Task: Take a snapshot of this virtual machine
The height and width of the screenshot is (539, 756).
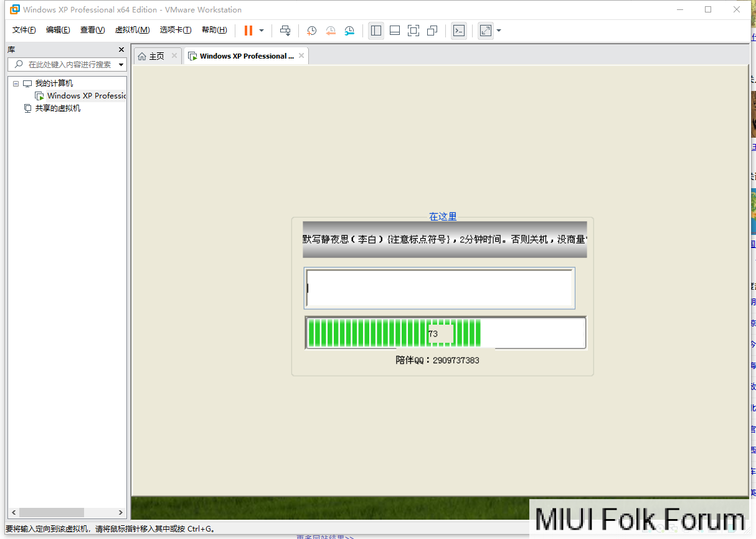Action: coord(311,31)
